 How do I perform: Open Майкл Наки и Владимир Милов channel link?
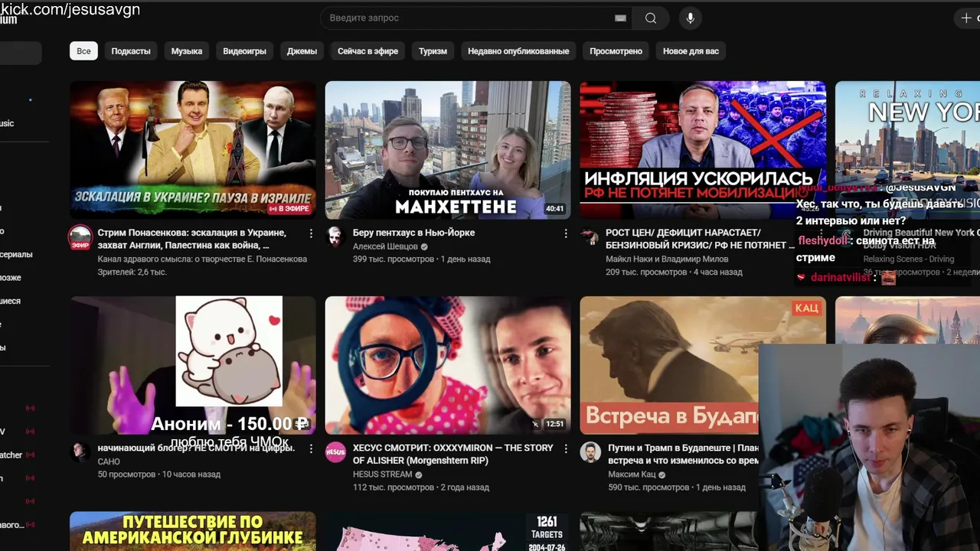click(667, 259)
